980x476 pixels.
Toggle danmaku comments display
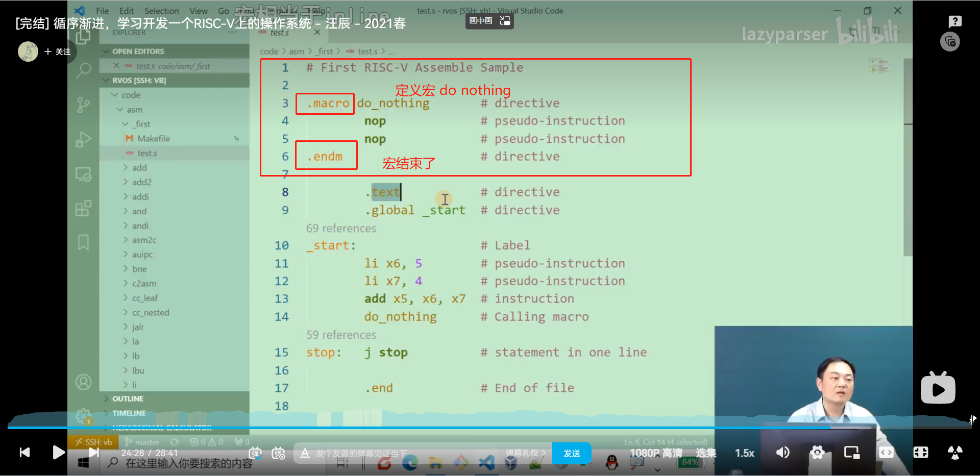pos(255,453)
